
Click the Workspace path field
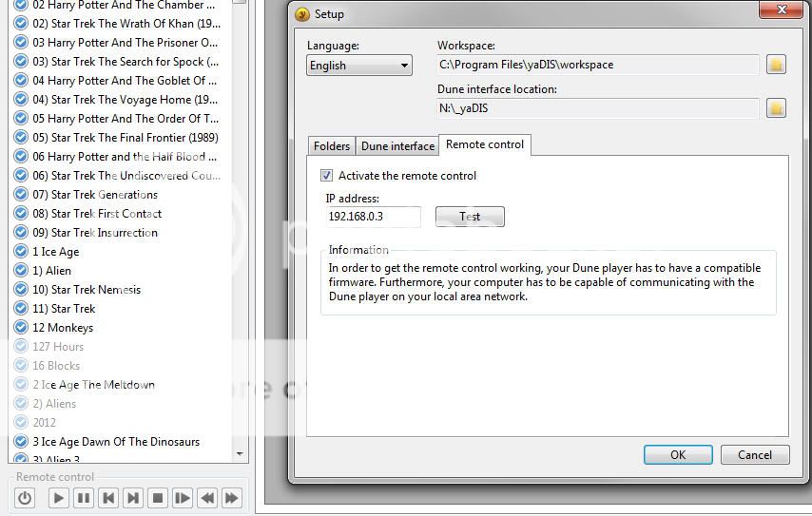598,65
